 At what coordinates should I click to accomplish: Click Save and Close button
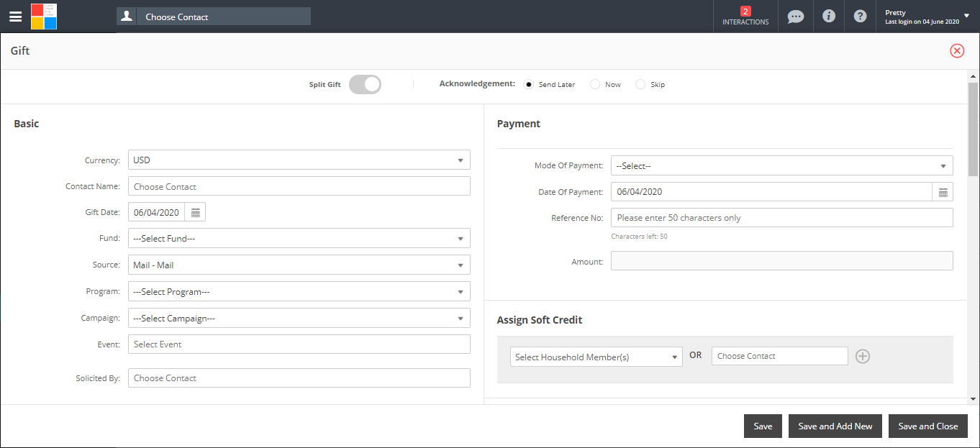tap(928, 426)
